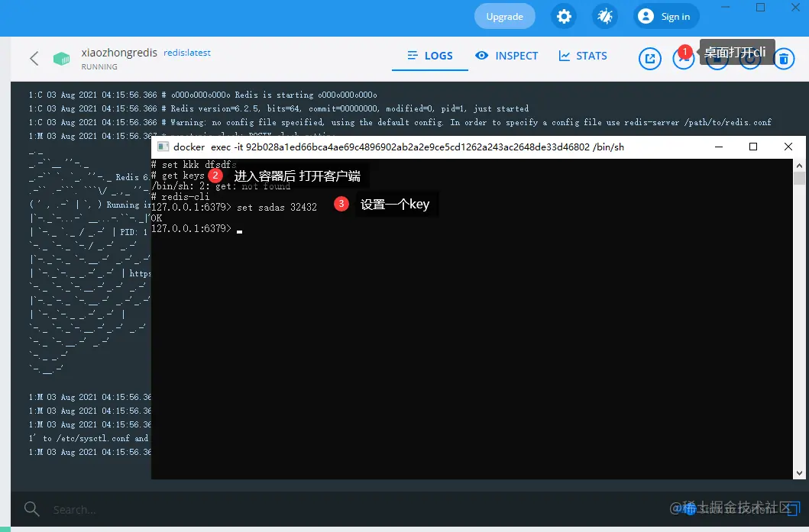
Task: Click the 'redis:latest' image label
Action: (186, 53)
